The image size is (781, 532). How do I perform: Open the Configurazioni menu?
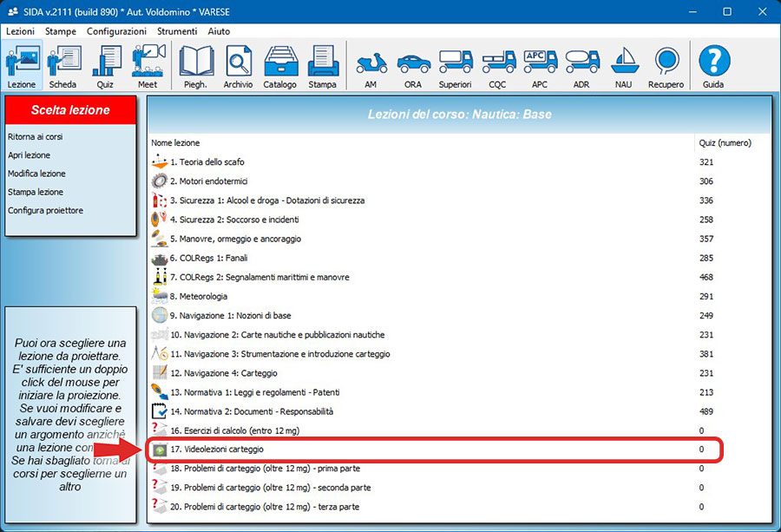click(116, 31)
